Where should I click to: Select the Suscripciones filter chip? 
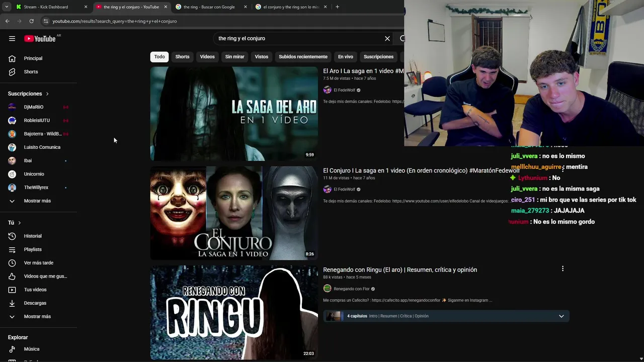378,57
